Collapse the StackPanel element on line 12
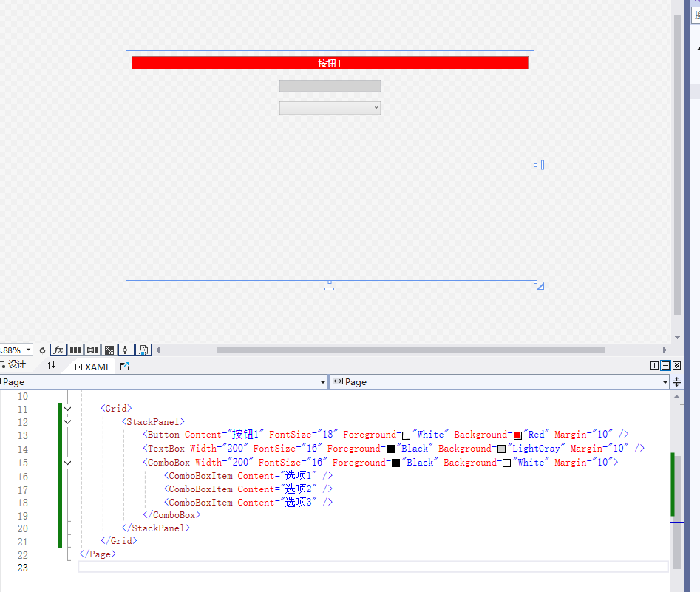This screenshot has width=700, height=592. pyautogui.click(x=68, y=422)
